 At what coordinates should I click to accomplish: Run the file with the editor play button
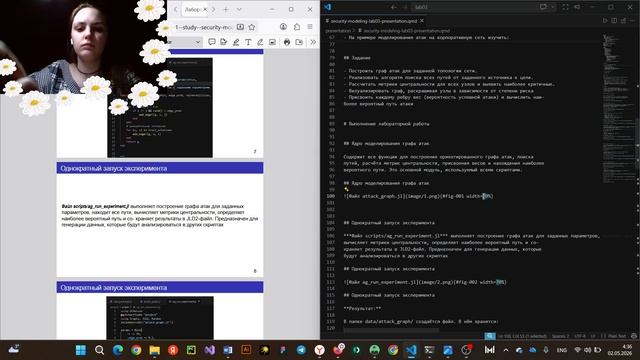click(605, 20)
